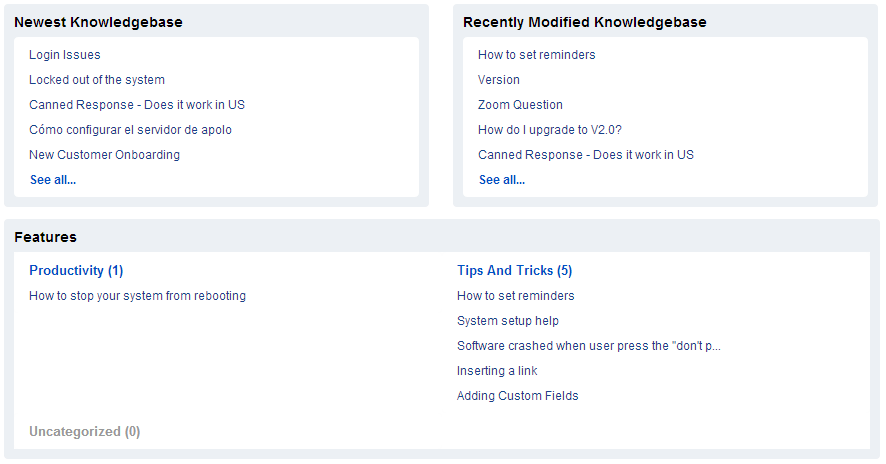Open the Version article
This screenshot has width=886, height=464.
(x=498, y=80)
